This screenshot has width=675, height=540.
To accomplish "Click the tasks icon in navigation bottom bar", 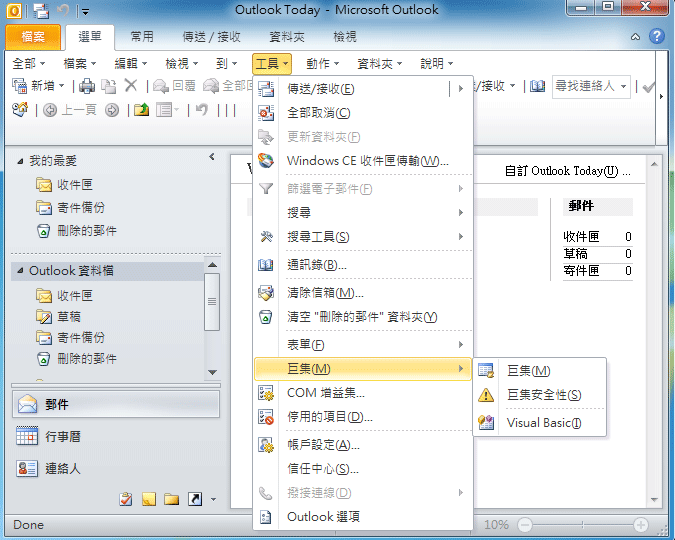I will [126, 500].
